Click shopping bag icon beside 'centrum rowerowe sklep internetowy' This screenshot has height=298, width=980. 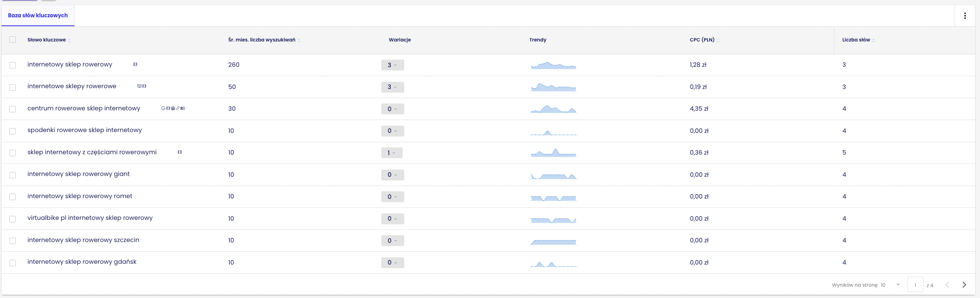coord(173,108)
